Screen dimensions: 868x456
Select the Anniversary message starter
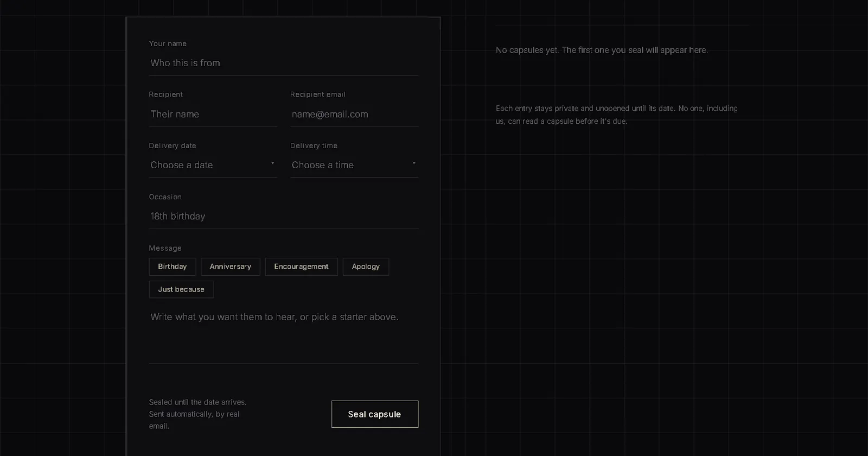tap(231, 267)
